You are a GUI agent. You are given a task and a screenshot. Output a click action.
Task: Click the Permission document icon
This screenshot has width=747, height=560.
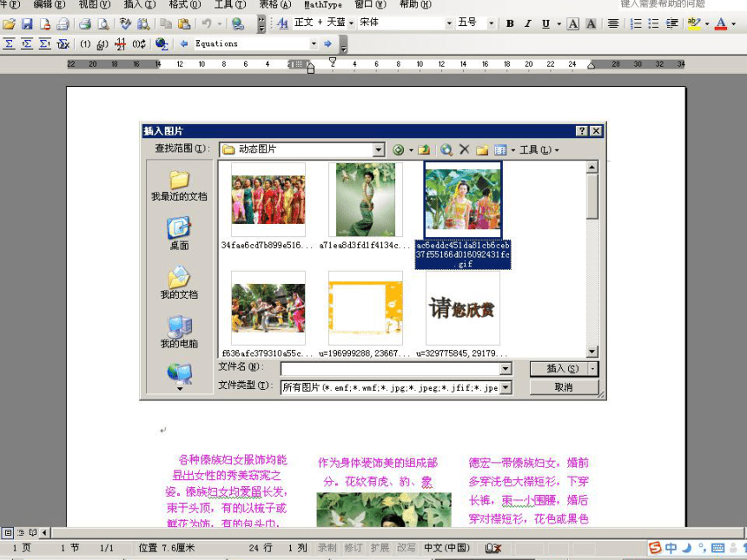coord(45,23)
